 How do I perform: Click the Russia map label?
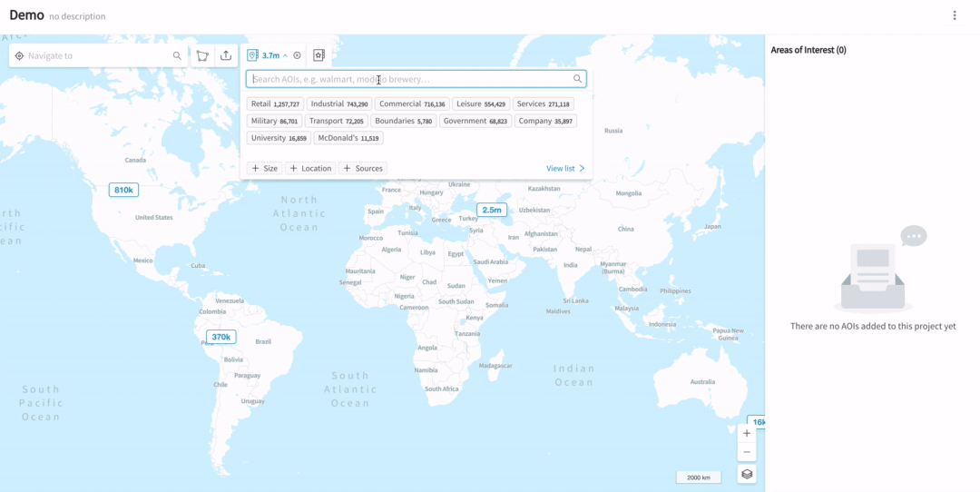613,131
